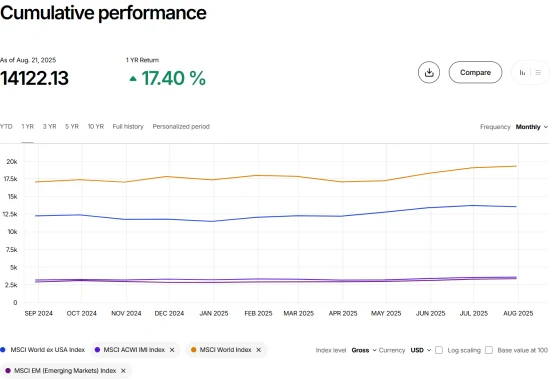This screenshot has width=554, height=380.
Task: Remove MSCI World Index chip
Action: (259, 350)
